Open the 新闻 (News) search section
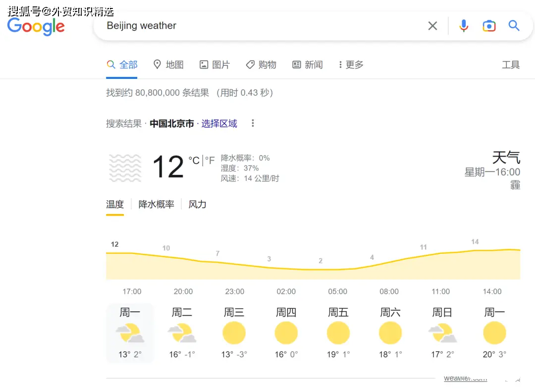The height and width of the screenshot is (392, 535). (307, 64)
